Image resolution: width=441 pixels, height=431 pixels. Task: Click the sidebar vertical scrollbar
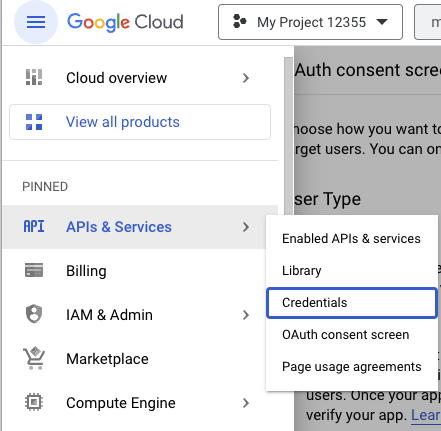288,137
